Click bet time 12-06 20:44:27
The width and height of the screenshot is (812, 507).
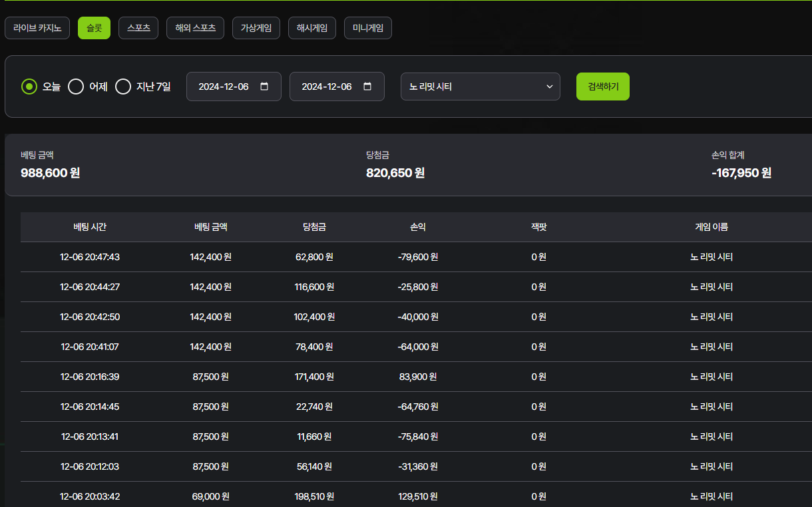click(90, 287)
